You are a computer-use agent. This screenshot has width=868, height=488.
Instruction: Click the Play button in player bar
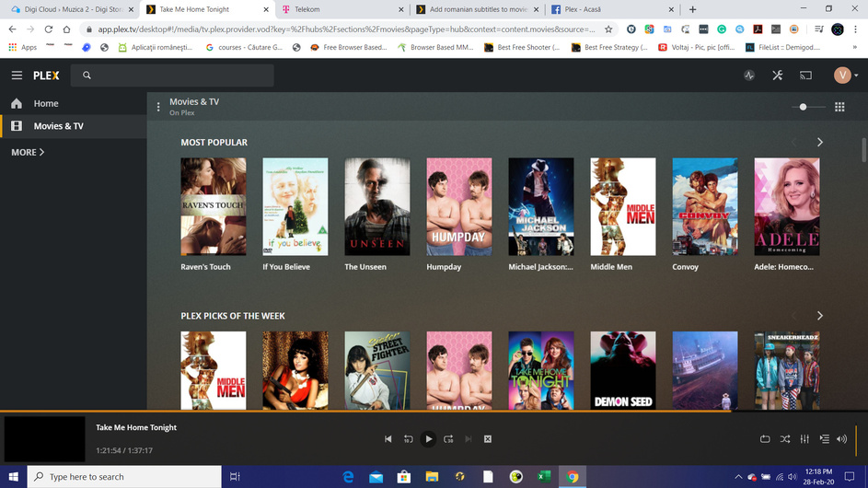point(428,439)
